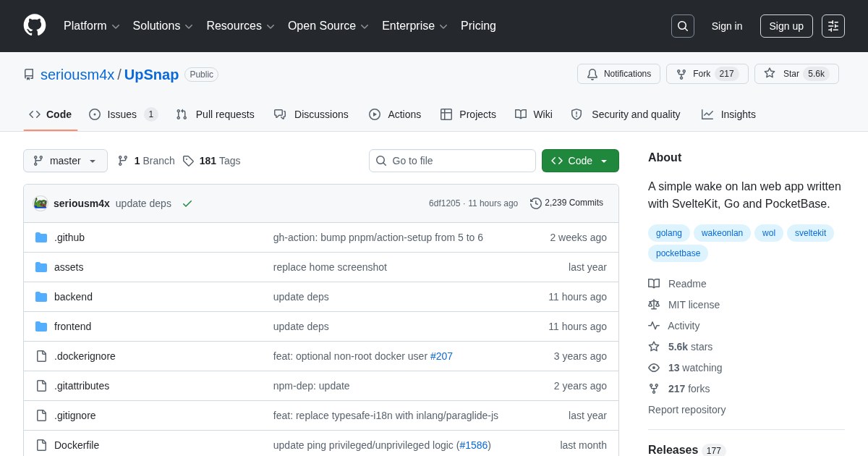Open the green Code dropdown button

point(580,161)
